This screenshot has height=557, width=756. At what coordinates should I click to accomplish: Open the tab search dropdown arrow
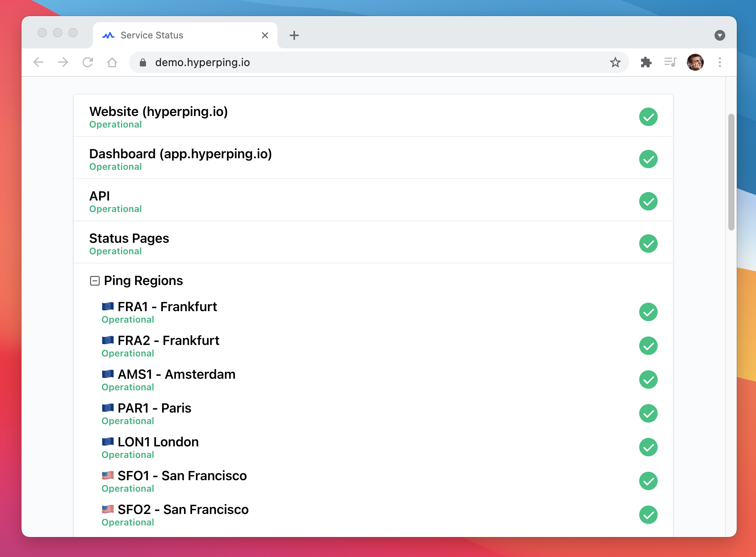(720, 35)
